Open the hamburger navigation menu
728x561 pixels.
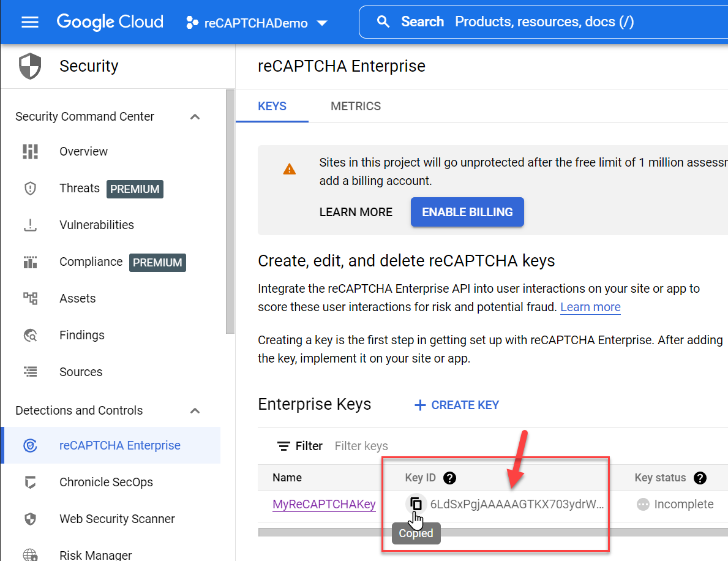30,22
